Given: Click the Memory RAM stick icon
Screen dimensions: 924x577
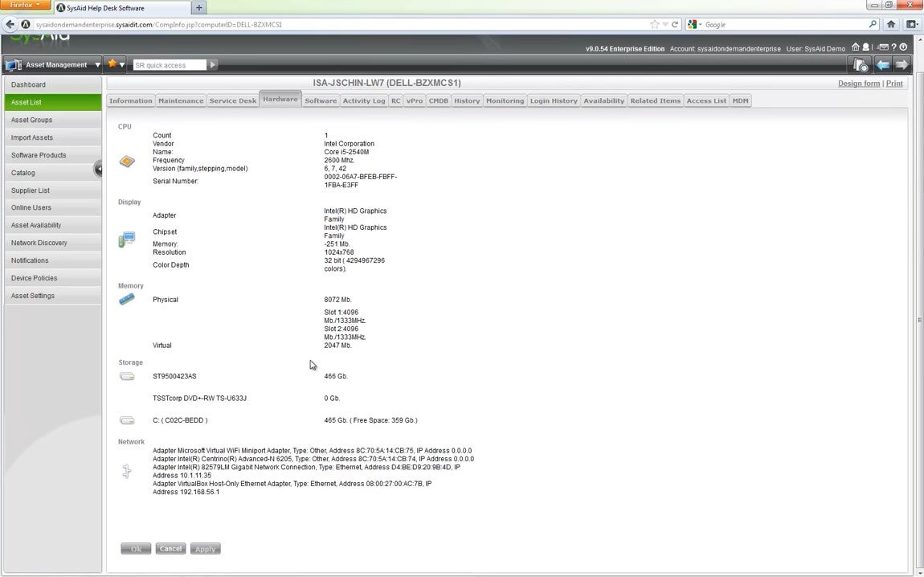Looking at the screenshot, I should pyautogui.click(x=127, y=300).
